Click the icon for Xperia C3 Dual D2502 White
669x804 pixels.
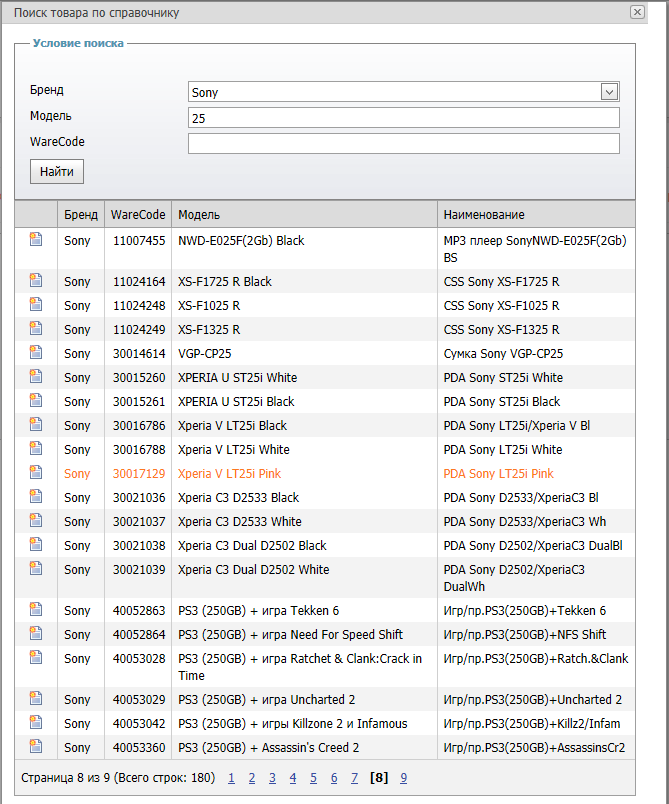click(x=36, y=568)
